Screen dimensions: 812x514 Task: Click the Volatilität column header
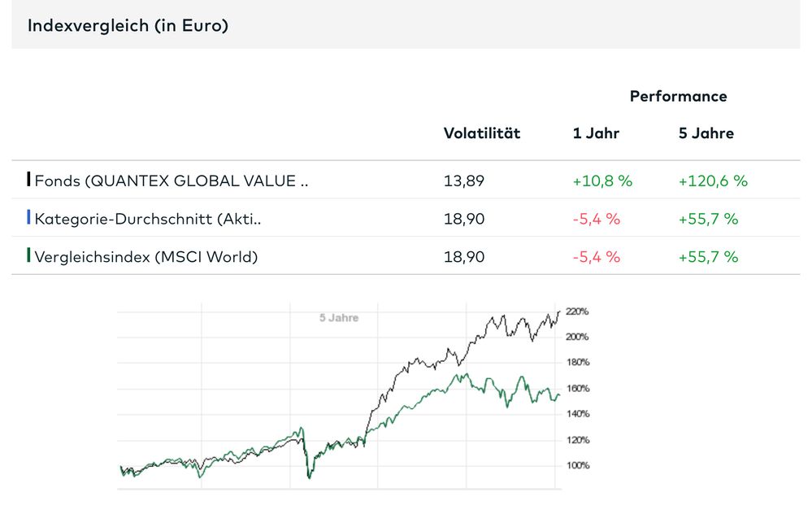(x=481, y=133)
